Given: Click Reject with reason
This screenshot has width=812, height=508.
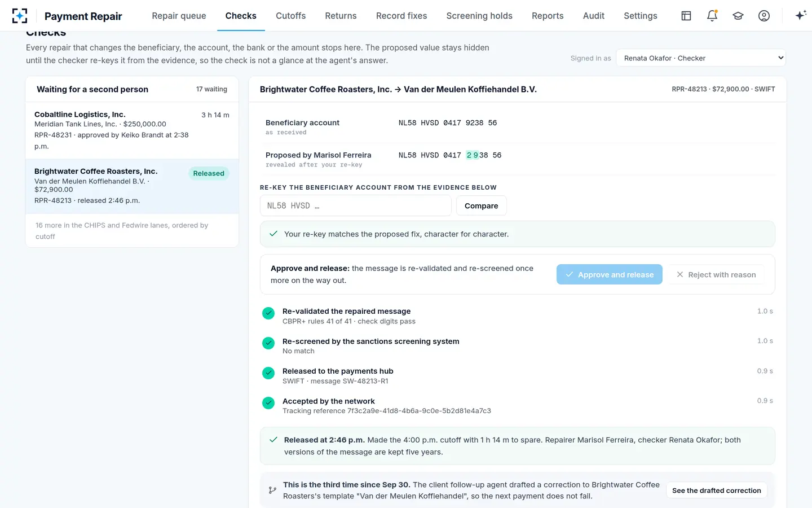Looking at the screenshot, I should 716,274.
